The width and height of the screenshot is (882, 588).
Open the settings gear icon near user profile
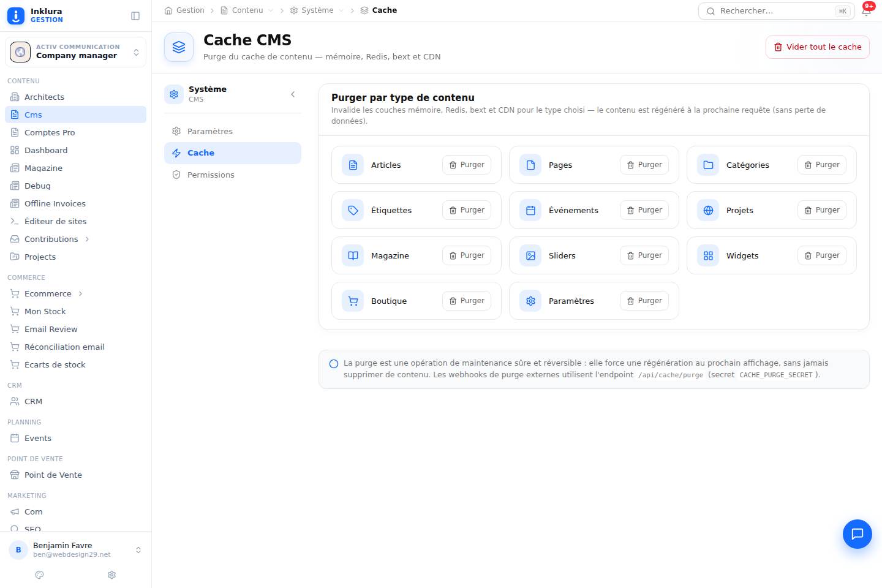[111, 575]
